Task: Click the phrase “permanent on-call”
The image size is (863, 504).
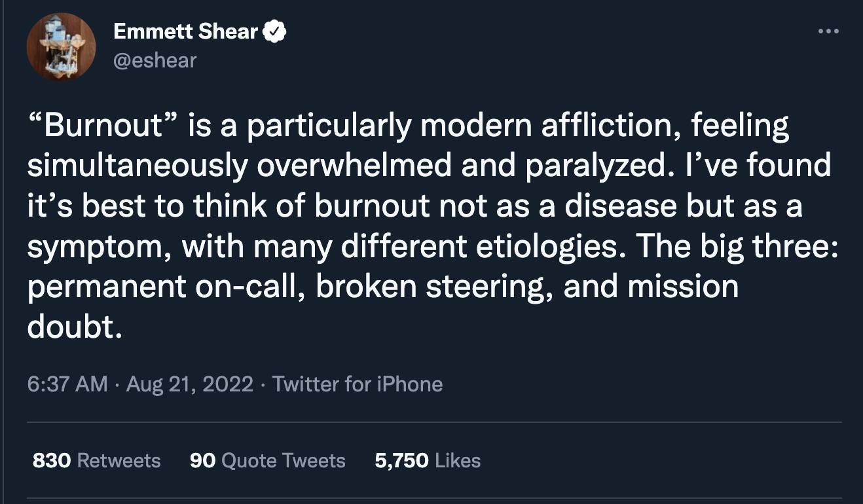Action: pos(162,287)
